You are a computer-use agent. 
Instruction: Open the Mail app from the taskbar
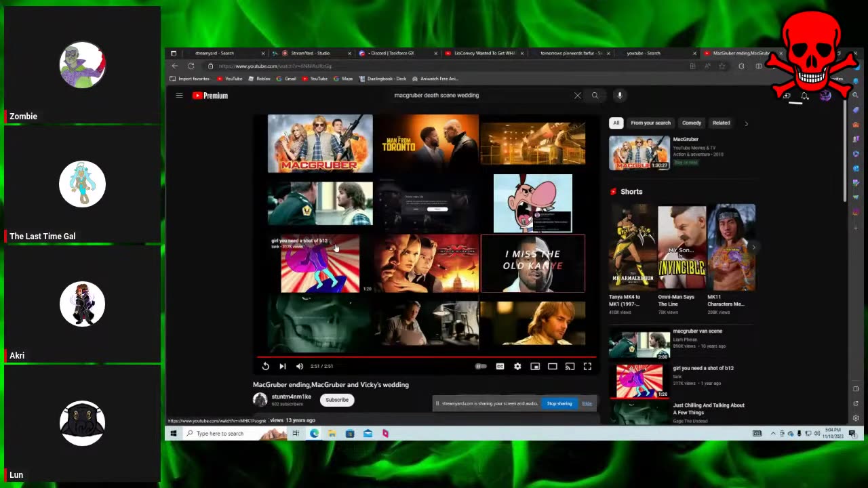coord(368,433)
